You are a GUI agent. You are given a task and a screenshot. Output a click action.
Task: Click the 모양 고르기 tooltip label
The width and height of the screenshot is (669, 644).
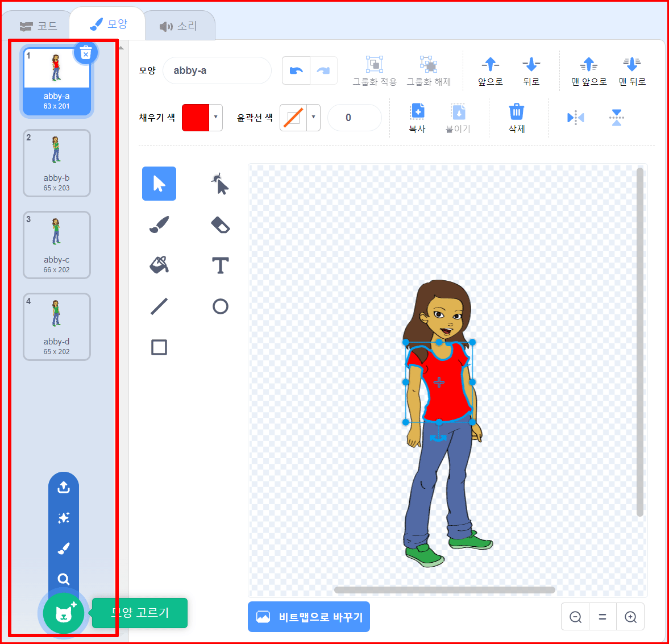tap(140, 613)
